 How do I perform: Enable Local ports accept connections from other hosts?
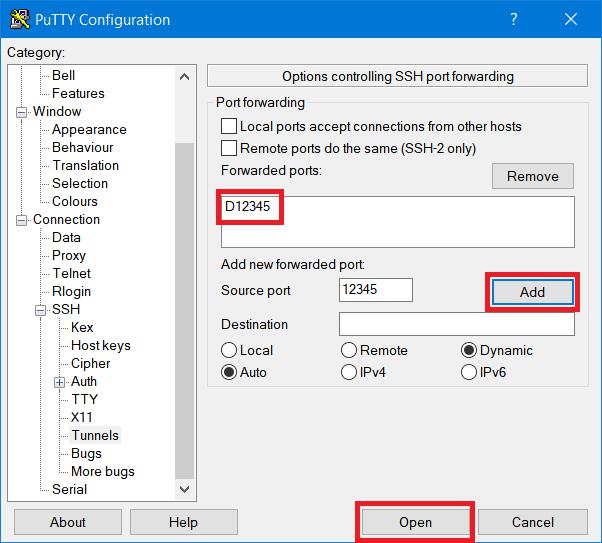coord(229,126)
